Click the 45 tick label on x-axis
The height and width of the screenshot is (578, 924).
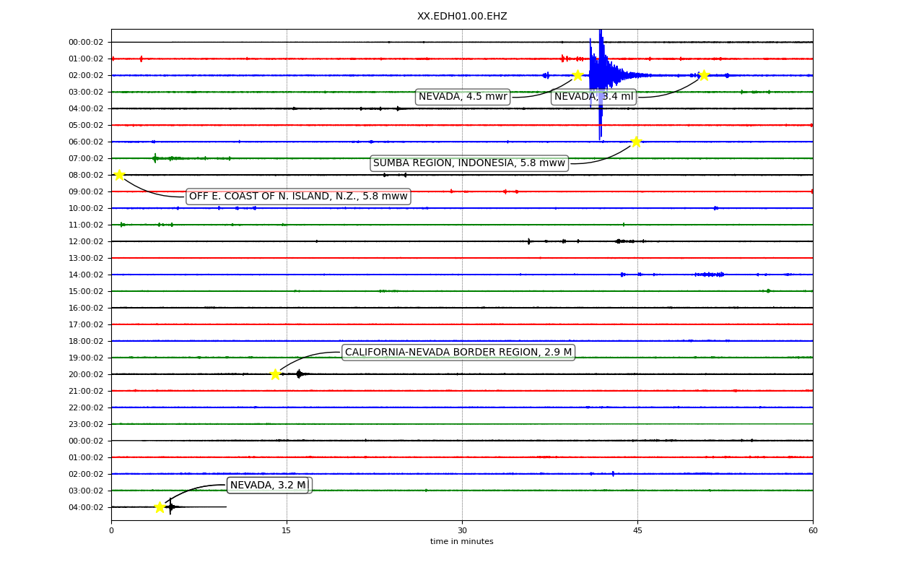(637, 531)
